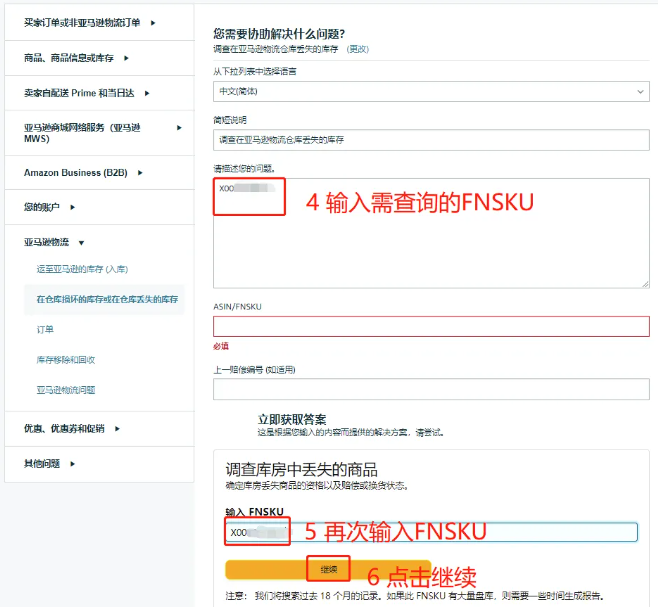Image resolution: width=658 pixels, height=609 pixels.
Task: Select 在仓库损坏的库存或在仓库丢失的库存 item
Action: pos(107,299)
